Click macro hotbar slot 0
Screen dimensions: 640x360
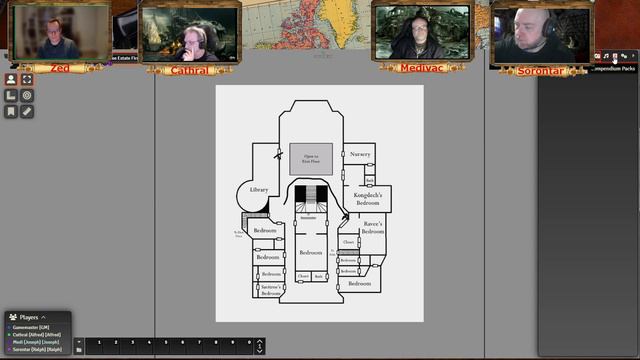pos(244,346)
